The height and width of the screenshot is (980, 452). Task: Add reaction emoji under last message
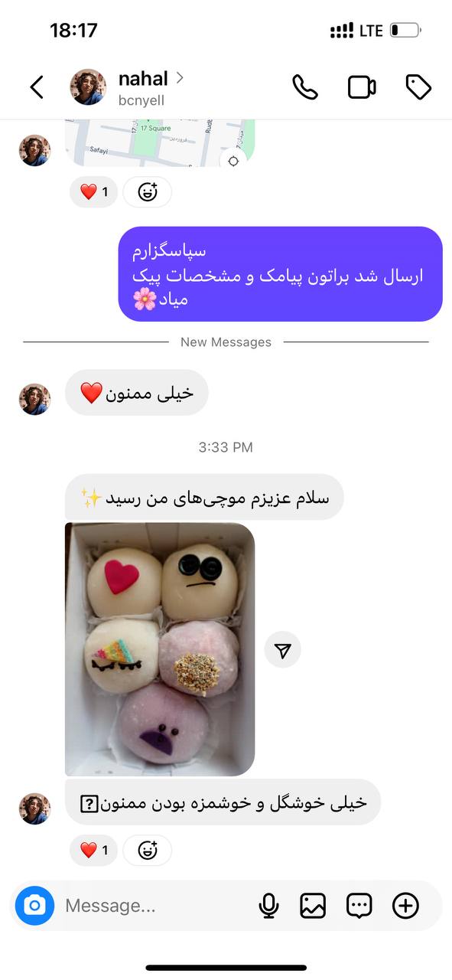(x=148, y=850)
